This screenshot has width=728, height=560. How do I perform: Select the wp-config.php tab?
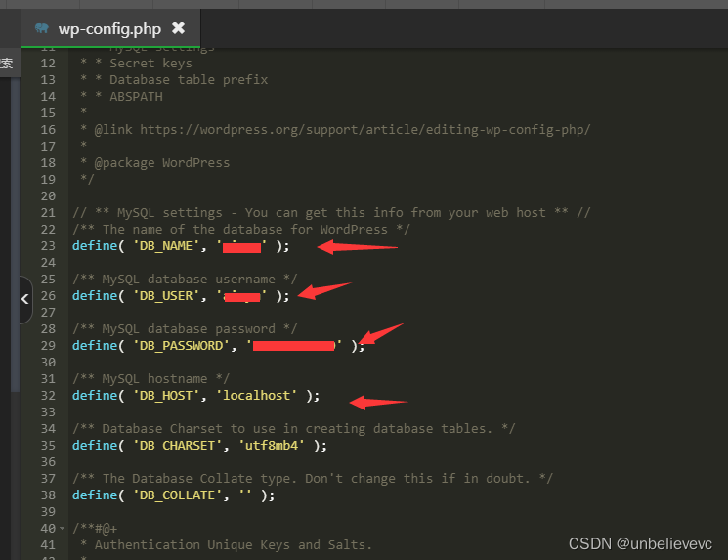[110, 28]
